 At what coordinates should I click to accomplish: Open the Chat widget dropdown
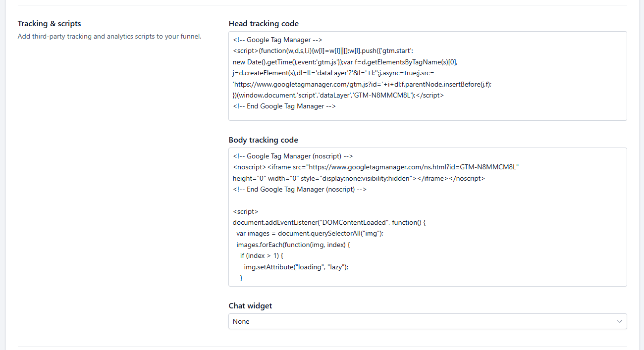click(x=428, y=321)
